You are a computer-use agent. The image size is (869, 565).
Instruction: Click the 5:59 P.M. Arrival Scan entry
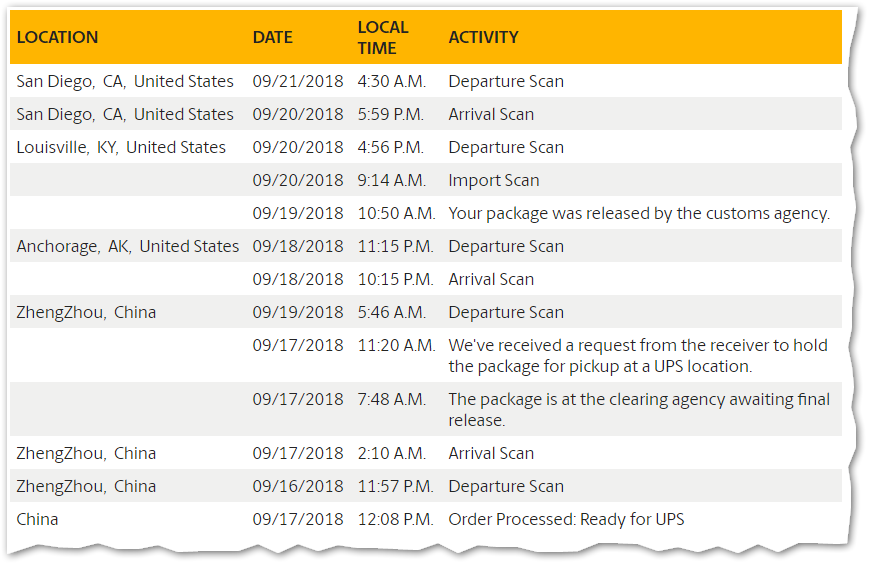[x=426, y=114]
